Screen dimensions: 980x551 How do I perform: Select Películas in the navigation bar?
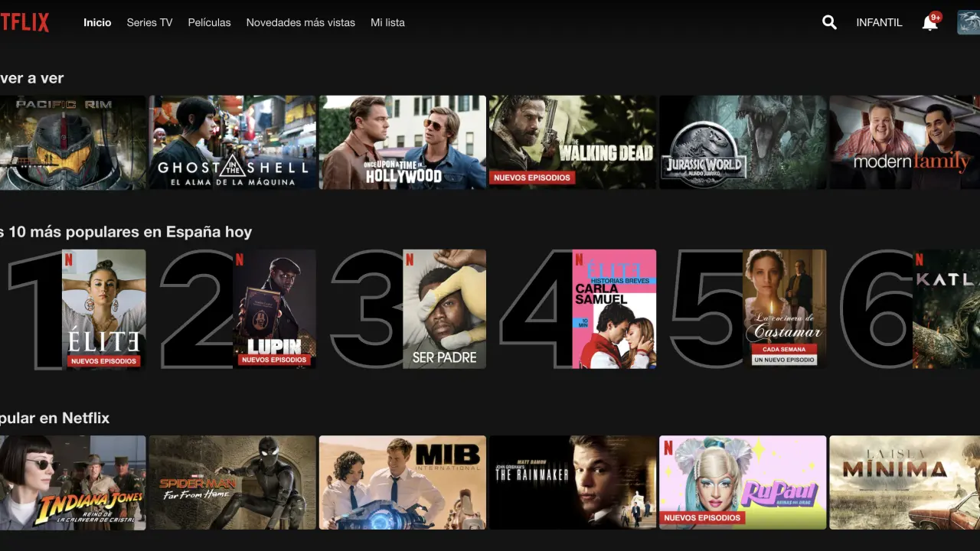[209, 22]
